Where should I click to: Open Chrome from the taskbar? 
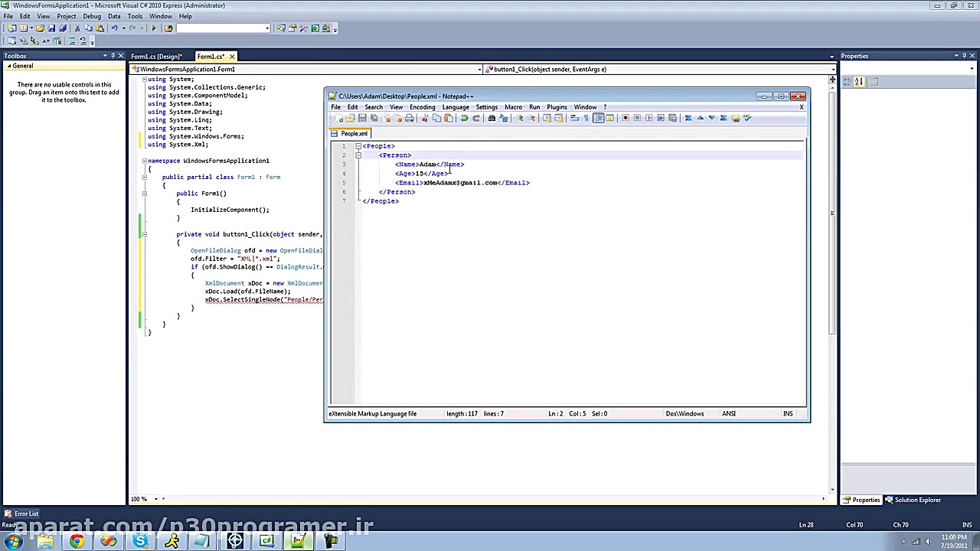click(76, 541)
